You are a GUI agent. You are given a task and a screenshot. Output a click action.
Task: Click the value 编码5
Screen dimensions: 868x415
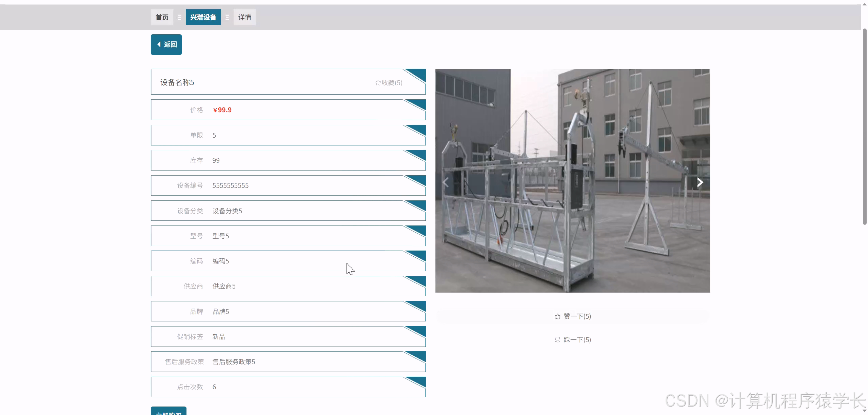221,261
